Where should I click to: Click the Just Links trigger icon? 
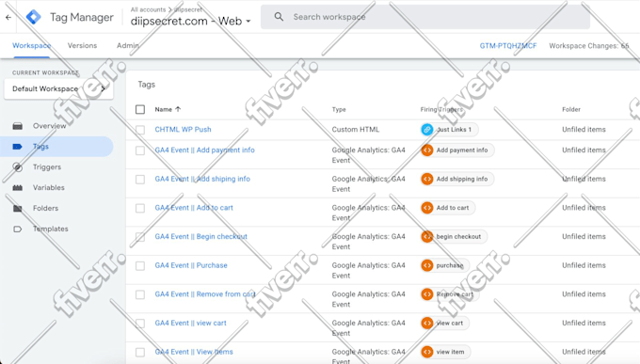click(x=427, y=130)
